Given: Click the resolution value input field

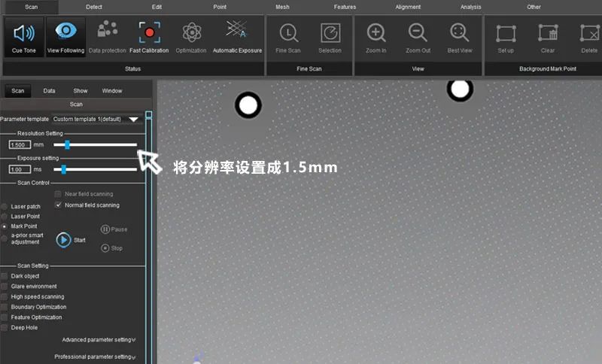Looking at the screenshot, I should click(20, 144).
